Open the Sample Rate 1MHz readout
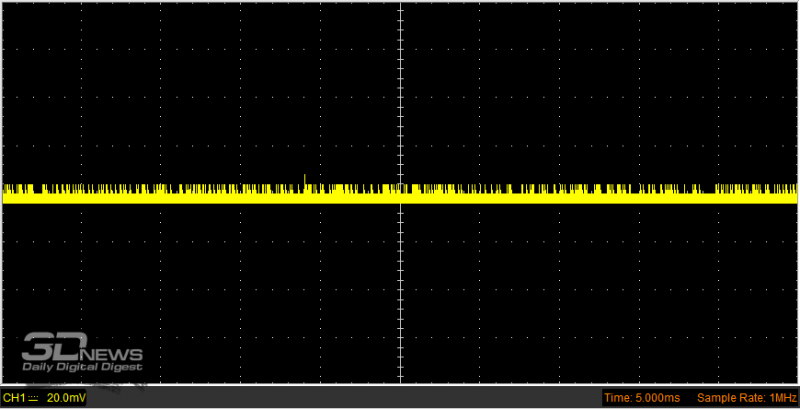Viewport: 800px width, 410px height. coord(747,398)
